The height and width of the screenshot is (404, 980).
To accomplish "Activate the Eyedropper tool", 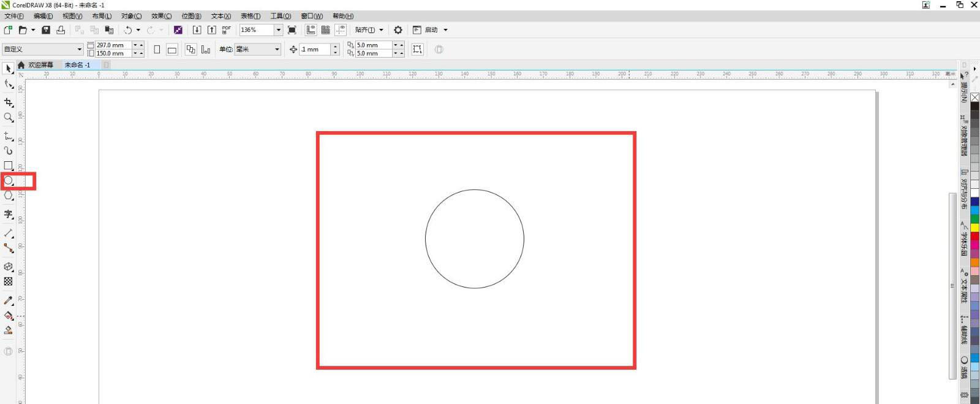I will [x=9, y=300].
